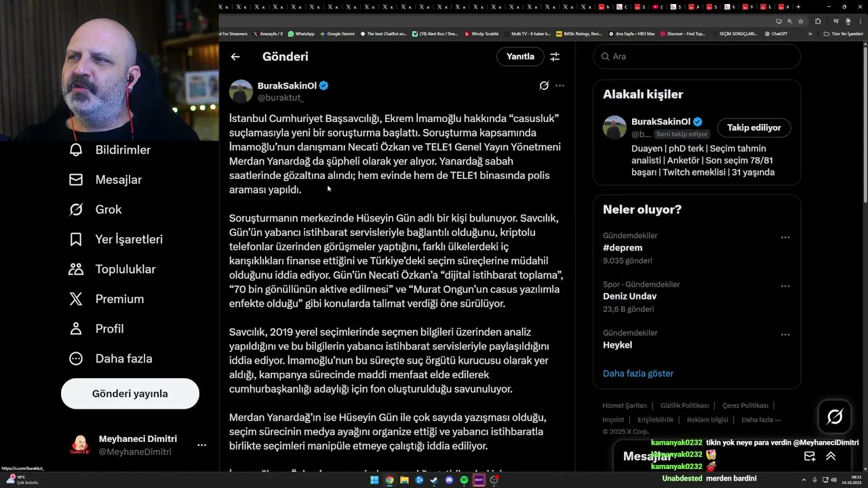Open Steam from the taskbar

(x=434, y=480)
